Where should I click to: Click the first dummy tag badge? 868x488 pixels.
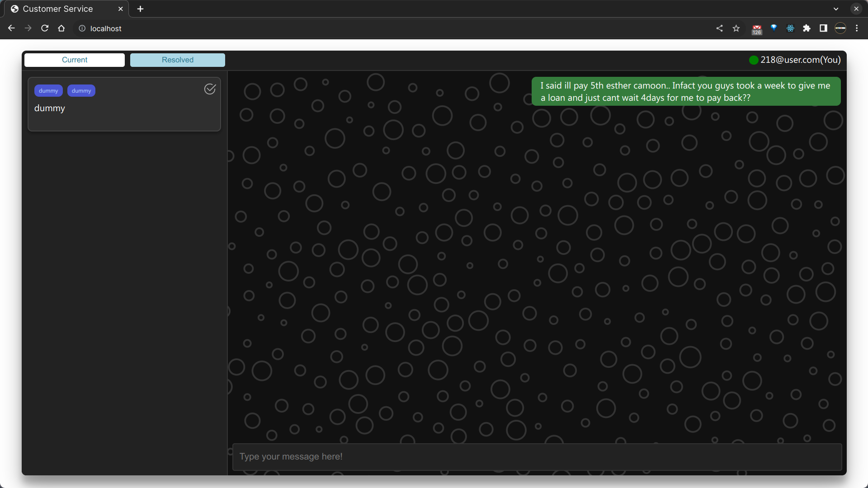48,91
